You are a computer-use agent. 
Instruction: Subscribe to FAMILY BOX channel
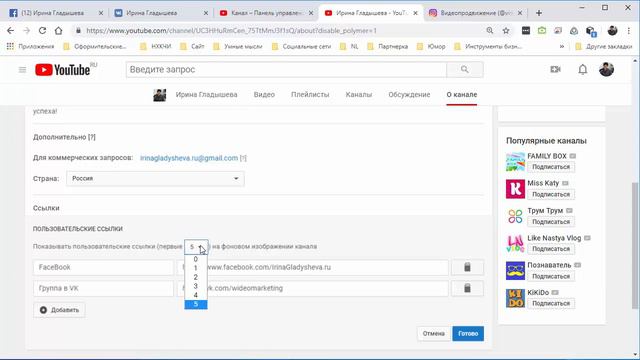551,167
